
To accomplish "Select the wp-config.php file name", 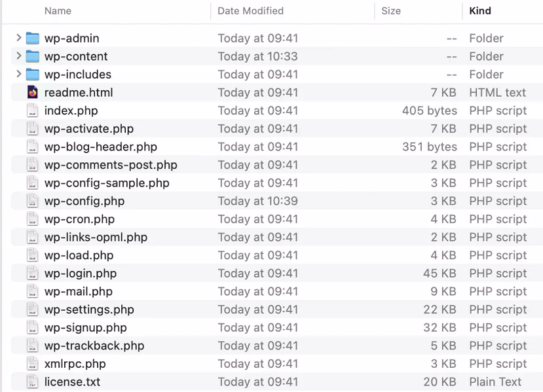I will [84, 201].
